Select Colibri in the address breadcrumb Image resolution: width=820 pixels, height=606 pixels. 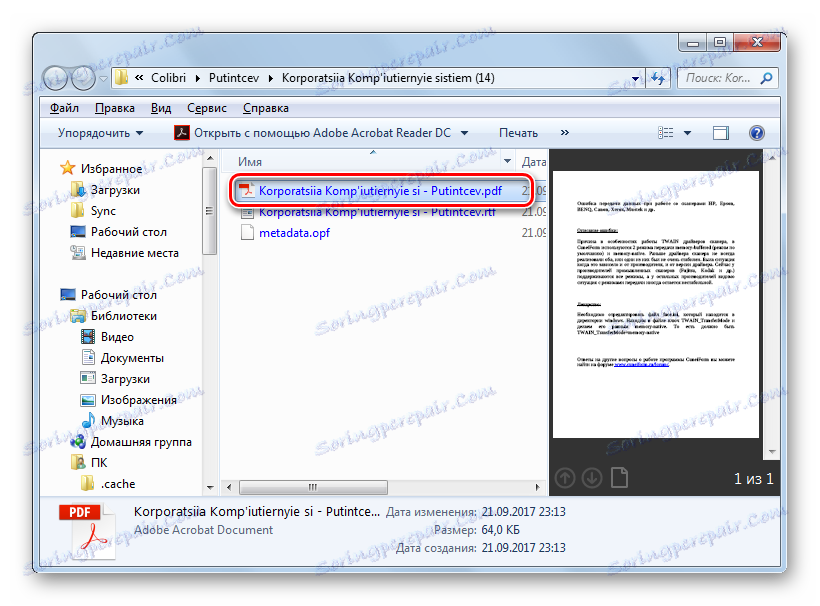(168, 78)
